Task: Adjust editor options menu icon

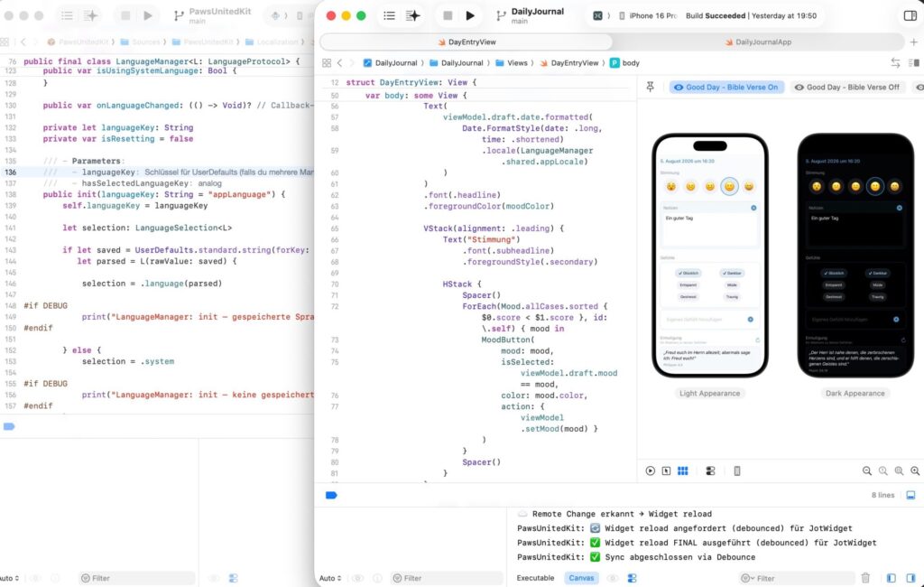Action: (x=913, y=63)
